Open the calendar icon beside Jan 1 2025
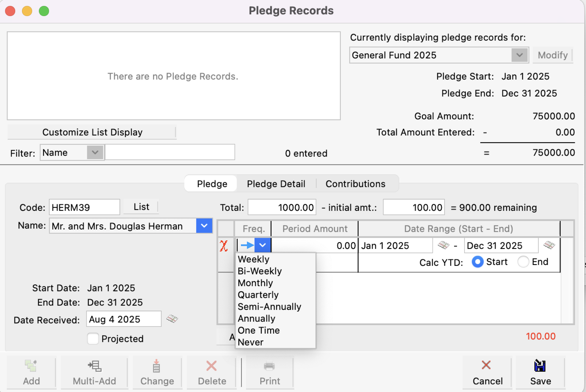The height and width of the screenshot is (392, 586). point(444,246)
